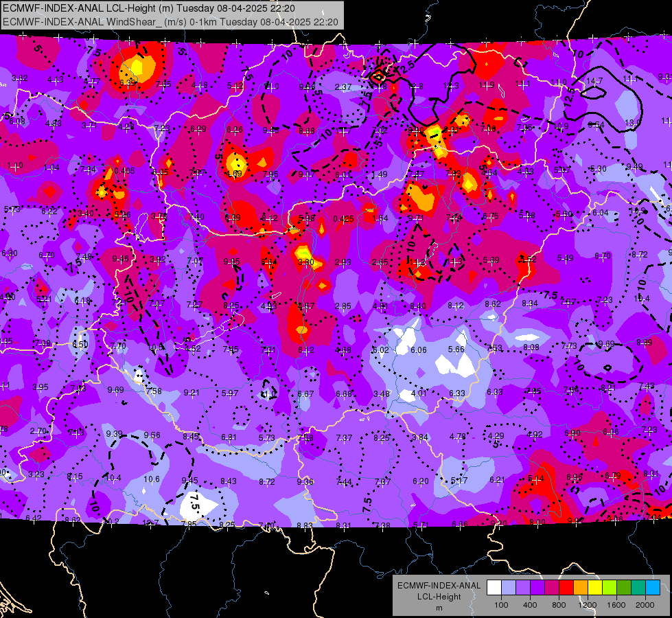Click the light purple legend swatch

(x=523, y=588)
